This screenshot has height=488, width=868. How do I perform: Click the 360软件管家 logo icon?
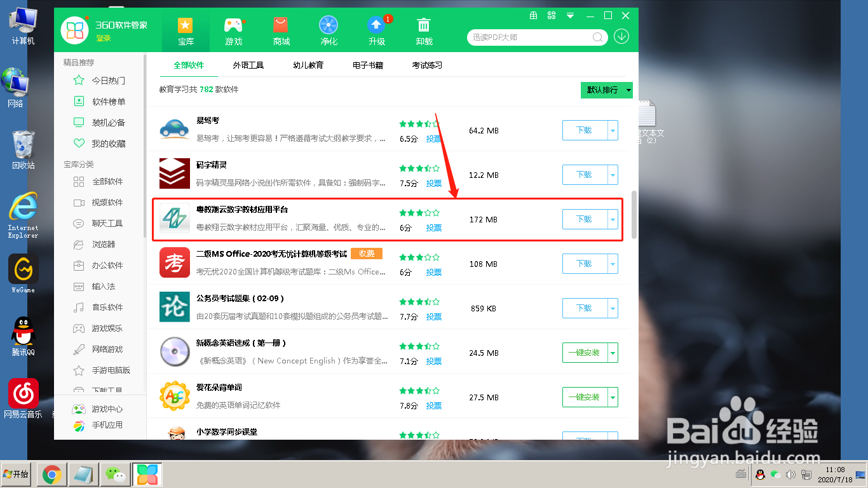76,30
